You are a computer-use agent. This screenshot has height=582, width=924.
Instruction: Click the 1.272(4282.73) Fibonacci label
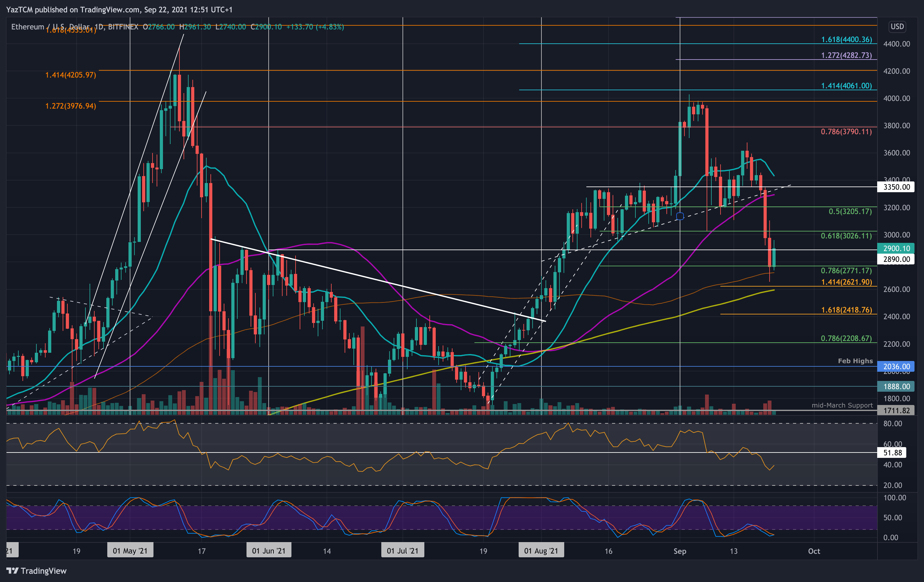(x=846, y=55)
